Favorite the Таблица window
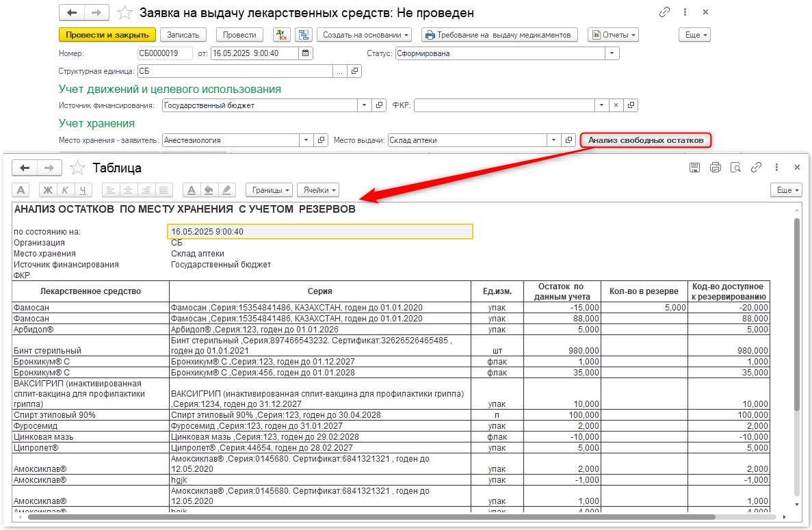Viewport: 812px width, 530px height. pos(77,168)
